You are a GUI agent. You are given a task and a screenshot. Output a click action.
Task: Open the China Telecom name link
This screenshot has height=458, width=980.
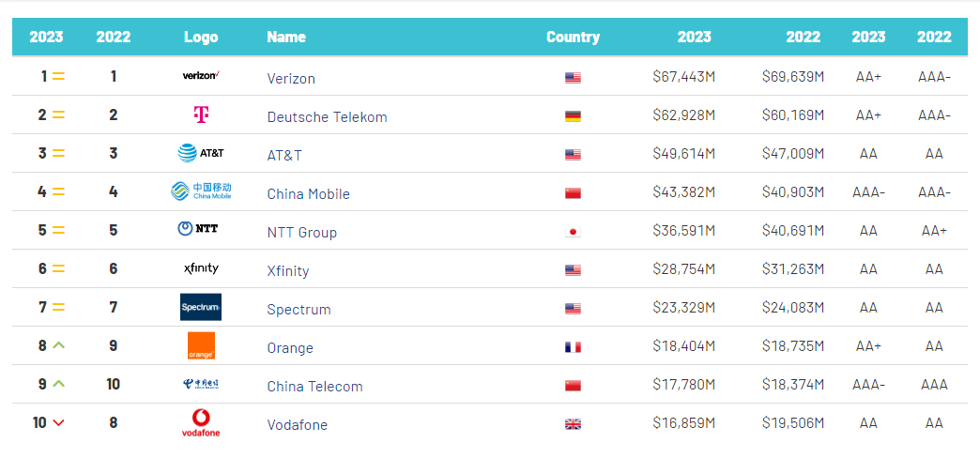(314, 387)
